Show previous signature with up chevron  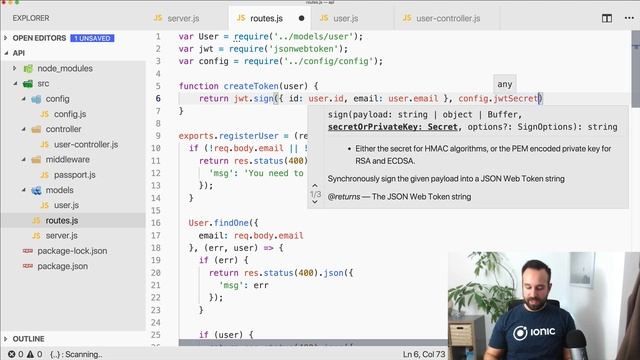(x=315, y=186)
